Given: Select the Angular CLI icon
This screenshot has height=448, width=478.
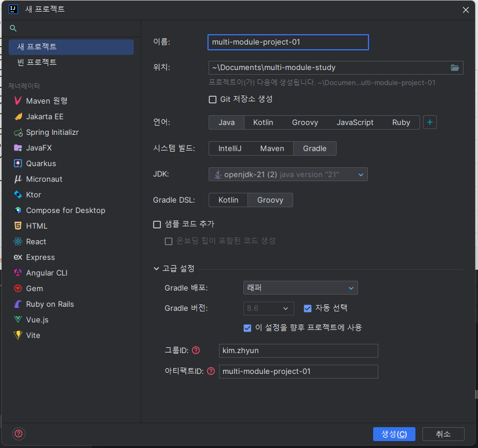Looking at the screenshot, I should point(18,273).
